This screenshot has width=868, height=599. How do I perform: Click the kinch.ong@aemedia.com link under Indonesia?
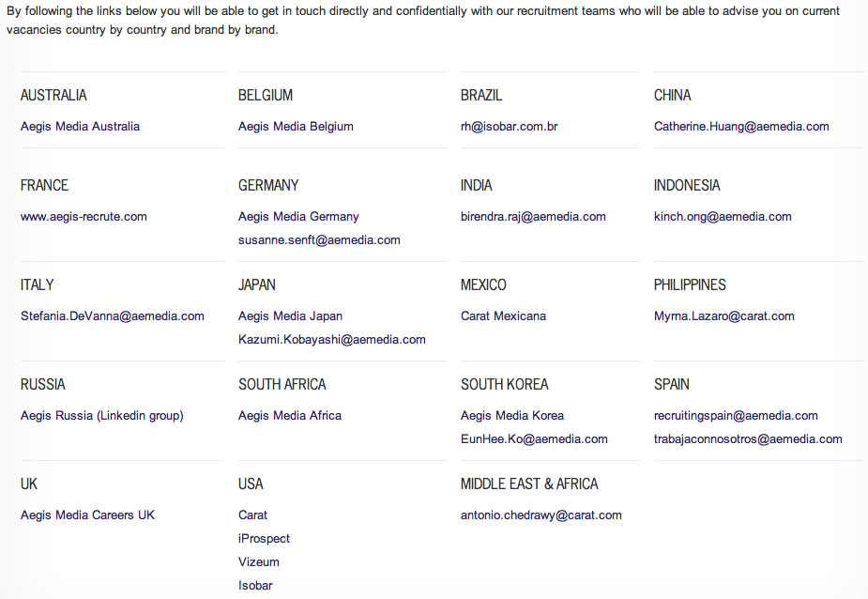[x=723, y=217]
